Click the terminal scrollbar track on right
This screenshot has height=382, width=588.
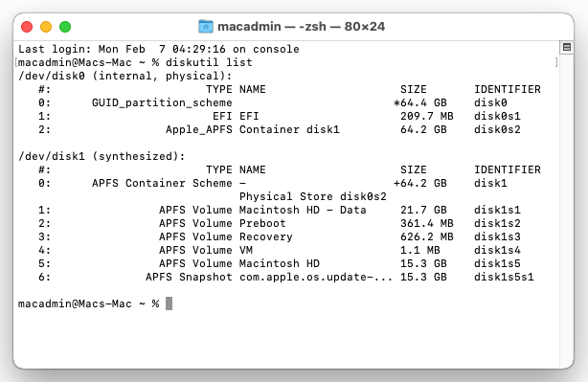[x=567, y=210]
